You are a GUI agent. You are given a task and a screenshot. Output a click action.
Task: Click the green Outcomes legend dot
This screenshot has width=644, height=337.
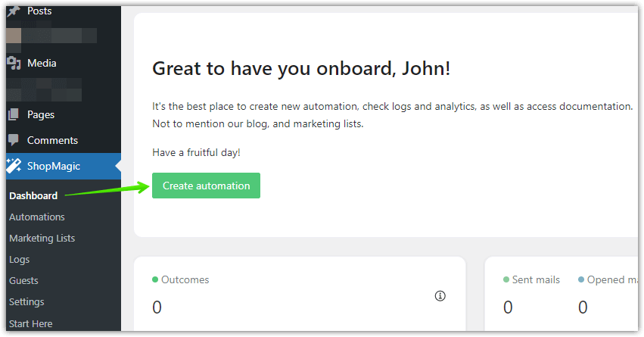pos(155,279)
